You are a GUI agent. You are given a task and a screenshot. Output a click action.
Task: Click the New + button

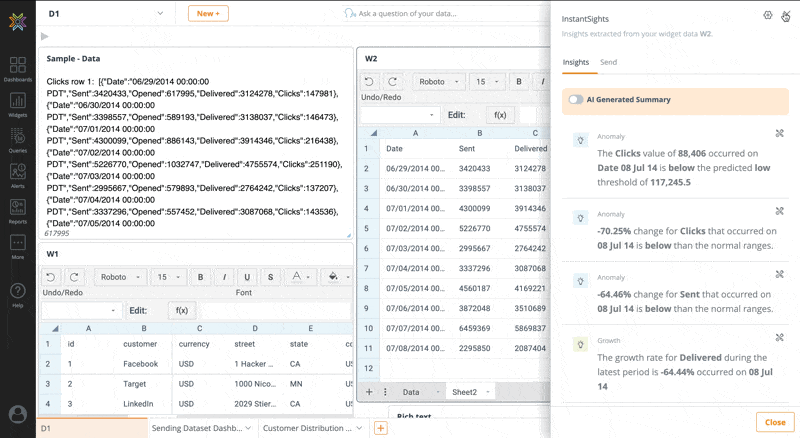(208, 13)
